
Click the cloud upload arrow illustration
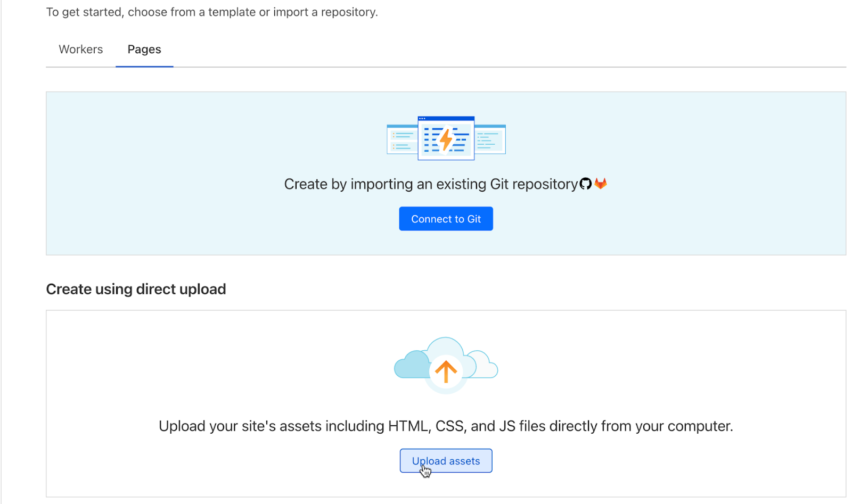446,365
